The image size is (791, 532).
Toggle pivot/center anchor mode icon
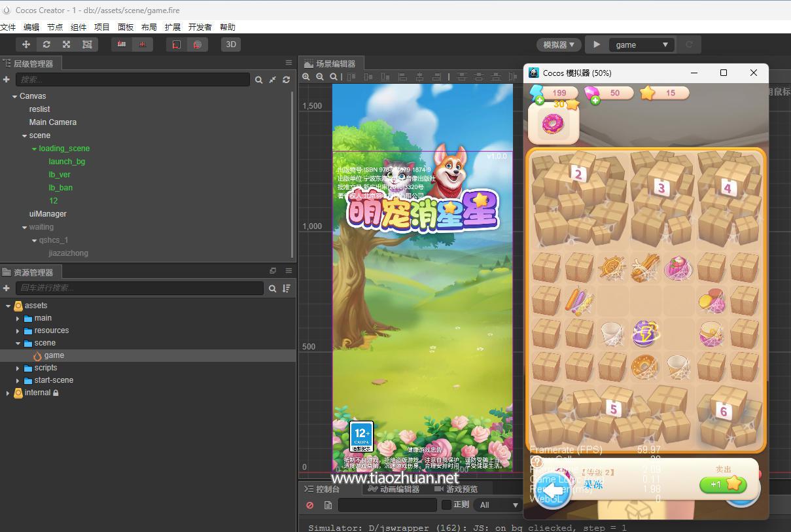[122, 44]
